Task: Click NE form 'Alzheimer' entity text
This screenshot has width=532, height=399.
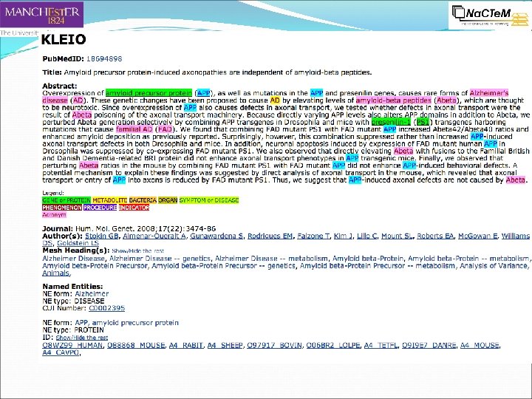Action: coord(92,294)
